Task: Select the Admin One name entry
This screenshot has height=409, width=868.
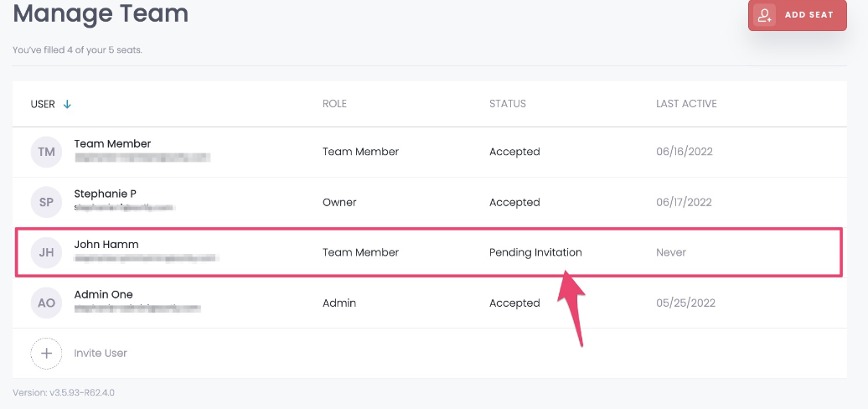Action: tap(104, 294)
